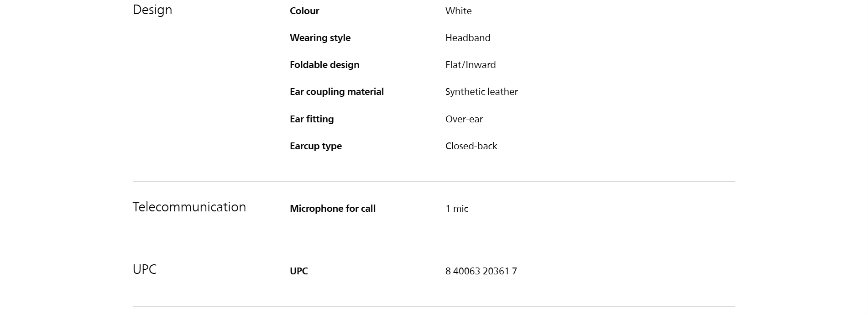The height and width of the screenshot is (315, 868).
Task: Click the Ear coupling material label
Action: 337,92
